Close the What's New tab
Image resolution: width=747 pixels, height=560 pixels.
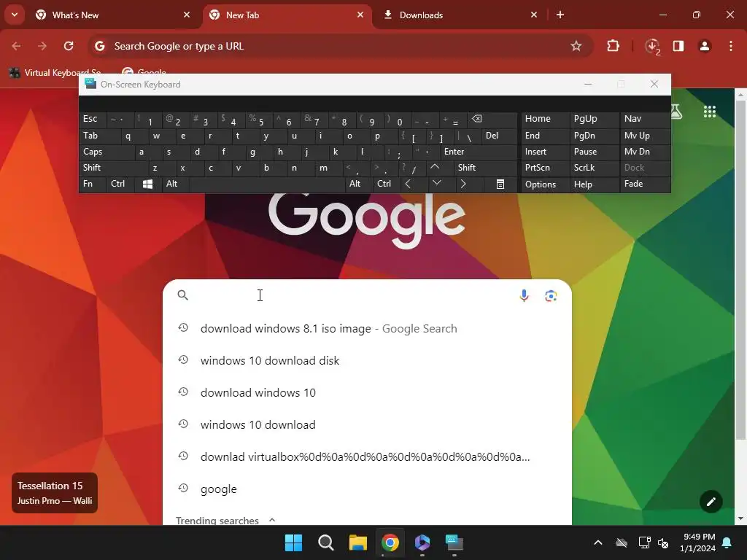point(187,15)
